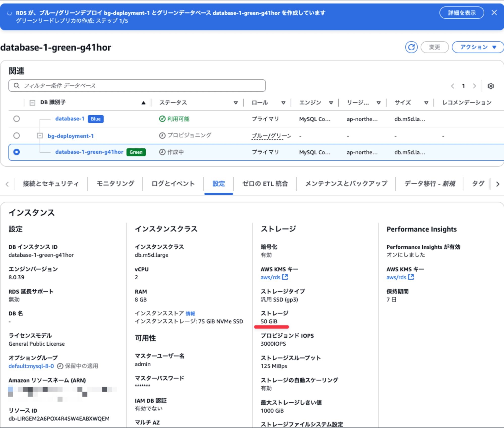Switch to モニタリング tab

(115, 184)
